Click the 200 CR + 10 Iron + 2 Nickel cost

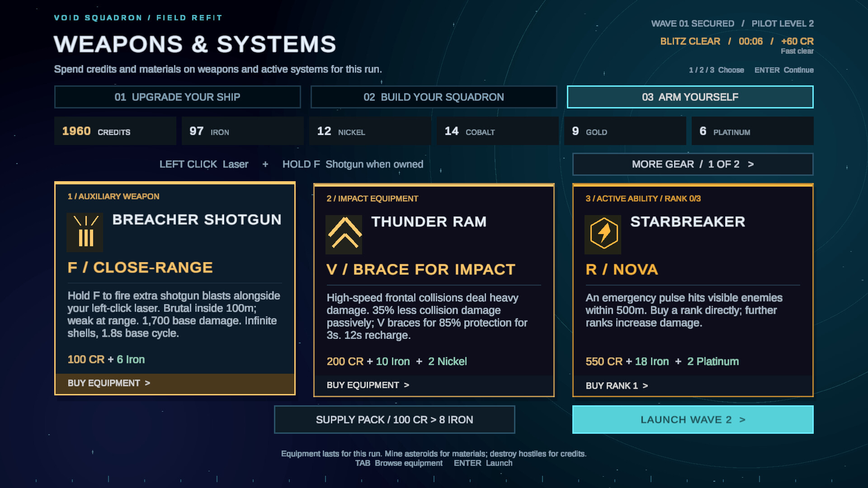point(396,362)
